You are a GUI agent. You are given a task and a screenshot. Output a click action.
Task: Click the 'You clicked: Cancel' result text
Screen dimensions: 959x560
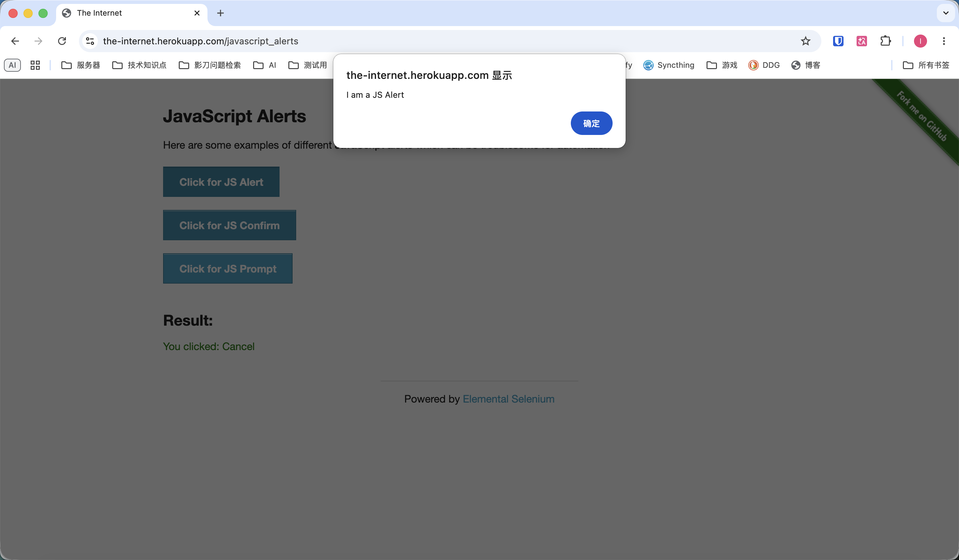(x=208, y=346)
